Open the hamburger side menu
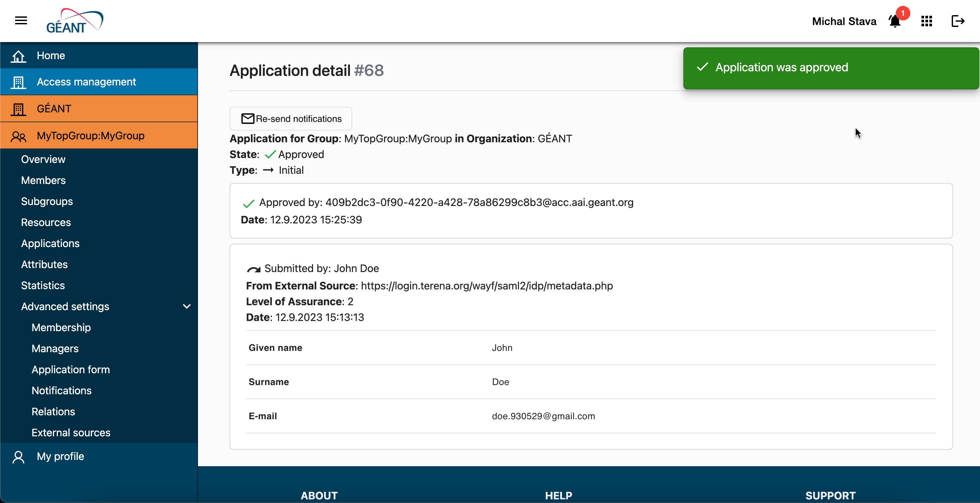This screenshot has height=503, width=980. tap(21, 20)
